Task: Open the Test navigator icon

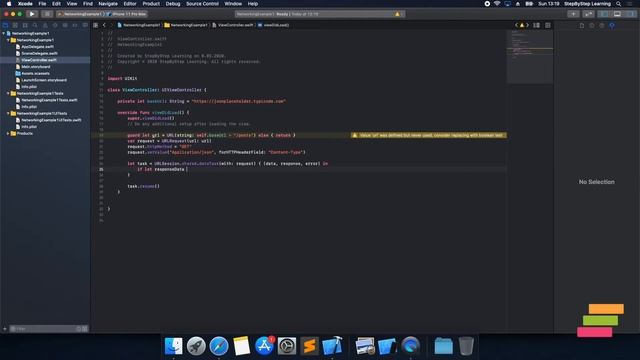Action: (55, 25)
